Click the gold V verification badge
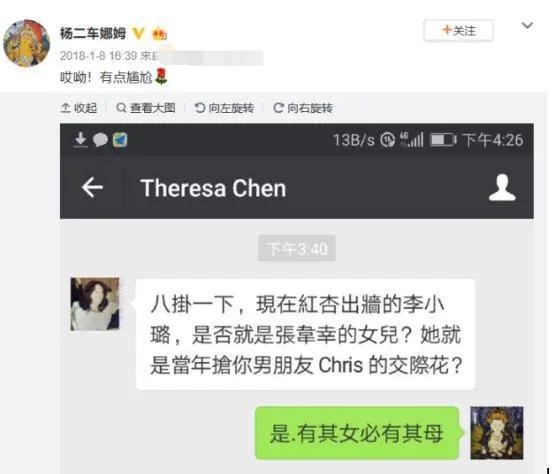 tap(138, 34)
